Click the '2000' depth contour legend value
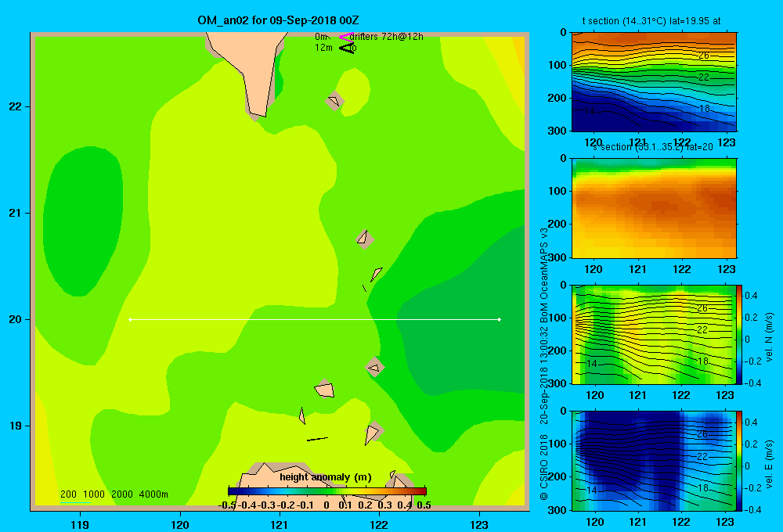The height and width of the screenshot is (532, 783). point(122,494)
